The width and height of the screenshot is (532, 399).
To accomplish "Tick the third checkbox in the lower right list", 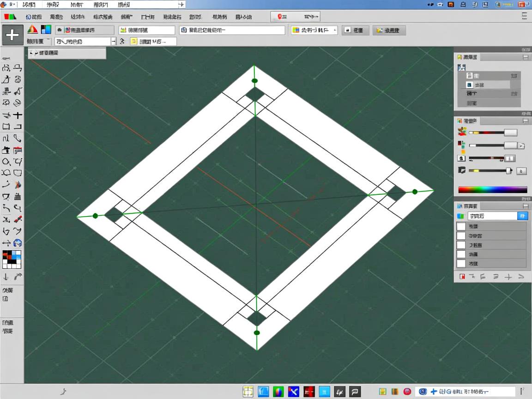I will [461, 245].
